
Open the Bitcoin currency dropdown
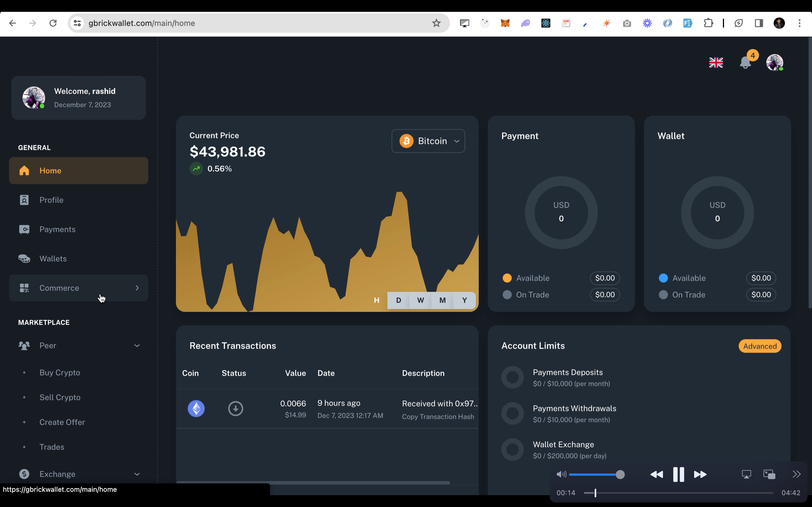point(428,141)
